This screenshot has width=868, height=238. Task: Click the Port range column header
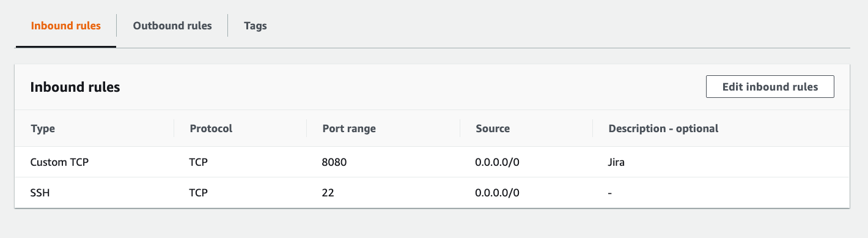coord(349,128)
